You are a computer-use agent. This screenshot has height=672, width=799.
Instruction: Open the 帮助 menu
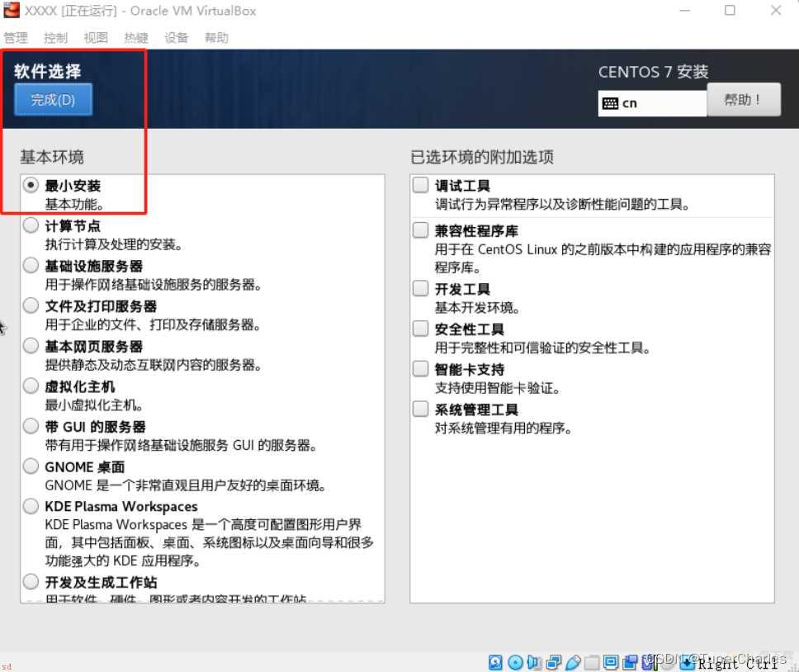(216, 38)
